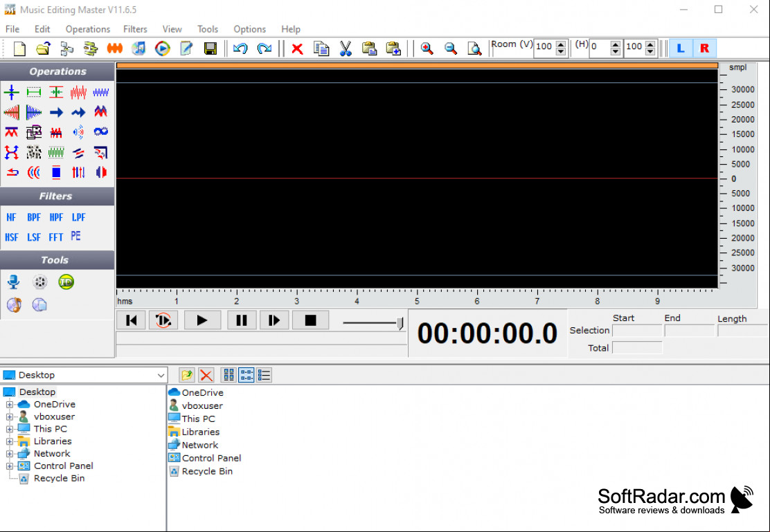Apply the NF notch filter
Image resolution: width=770 pixels, height=532 pixels.
click(x=11, y=217)
